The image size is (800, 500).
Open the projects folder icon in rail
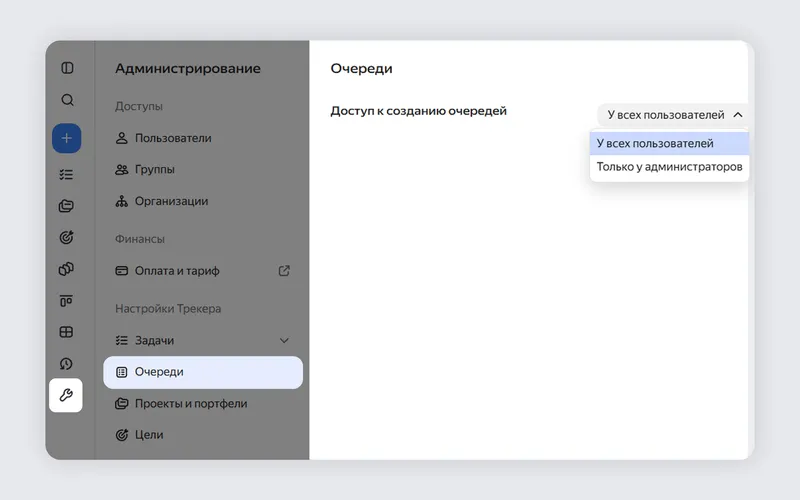[x=66, y=206]
